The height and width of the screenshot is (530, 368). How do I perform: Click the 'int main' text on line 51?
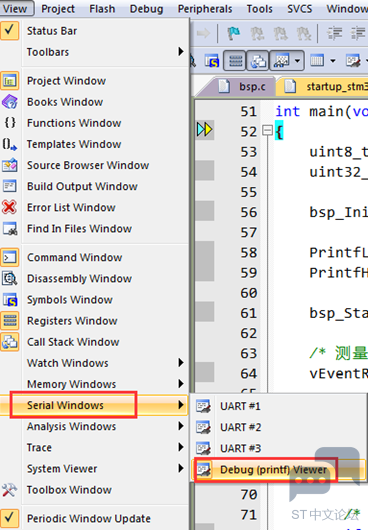click(x=309, y=111)
